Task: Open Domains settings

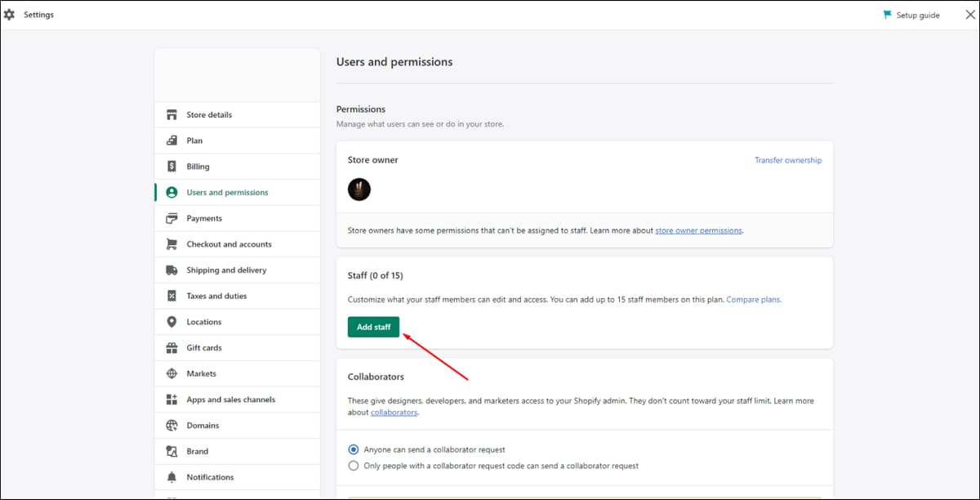Action: pyautogui.click(x=237, y=426)
